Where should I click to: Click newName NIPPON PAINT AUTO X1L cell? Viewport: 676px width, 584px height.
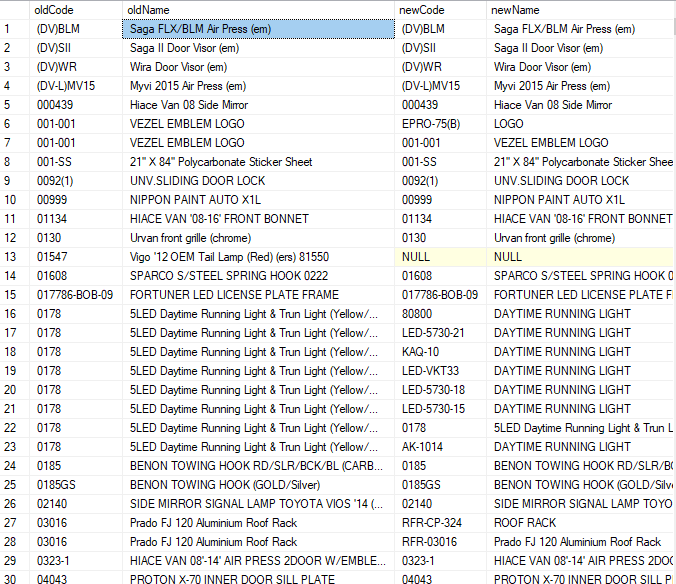[581, 200]
